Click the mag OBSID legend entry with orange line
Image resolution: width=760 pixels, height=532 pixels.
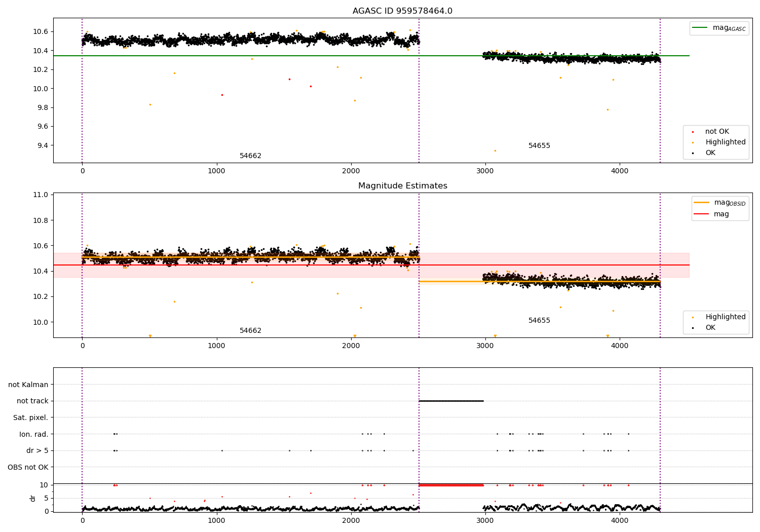pyautogui.click(x=720, y=203)
